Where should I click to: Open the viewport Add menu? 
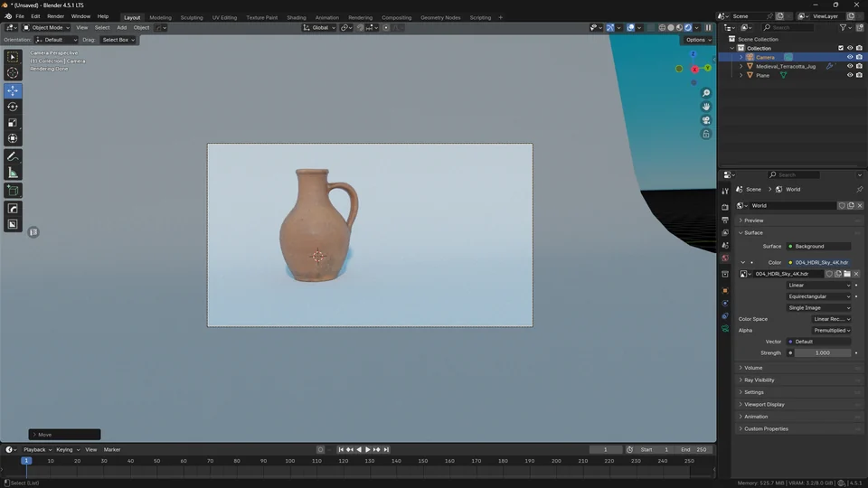(121, 28)
